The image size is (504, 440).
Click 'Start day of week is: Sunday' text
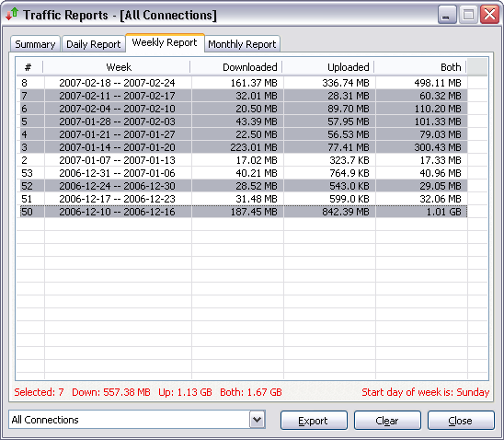(426, 392)
